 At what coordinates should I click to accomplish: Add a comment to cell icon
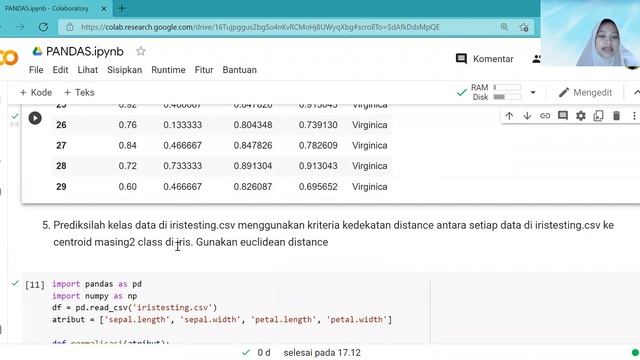tap(563, 116)
